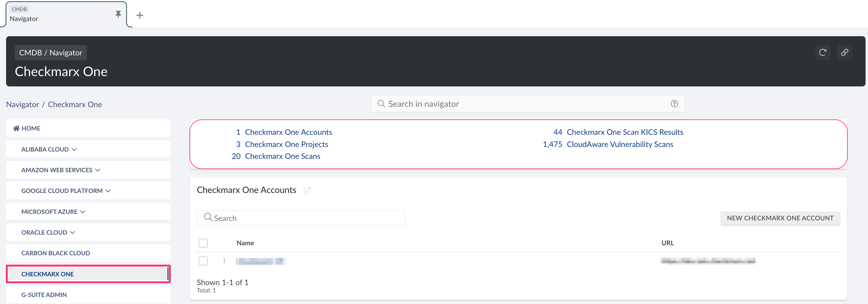Viewport: 868px width, 304px height.
Task: Click the refresh icon in the header
Action: 823,53
